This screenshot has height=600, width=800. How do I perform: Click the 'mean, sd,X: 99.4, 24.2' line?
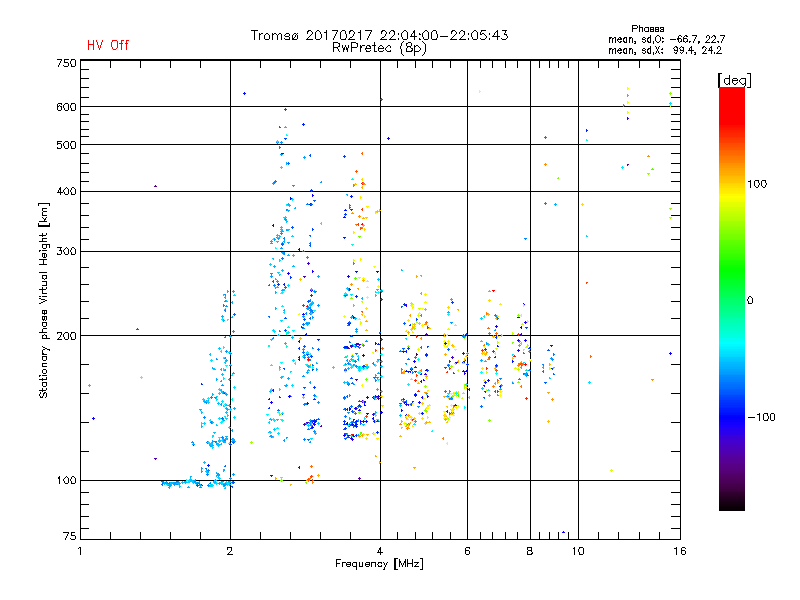(x=665, y=50)
